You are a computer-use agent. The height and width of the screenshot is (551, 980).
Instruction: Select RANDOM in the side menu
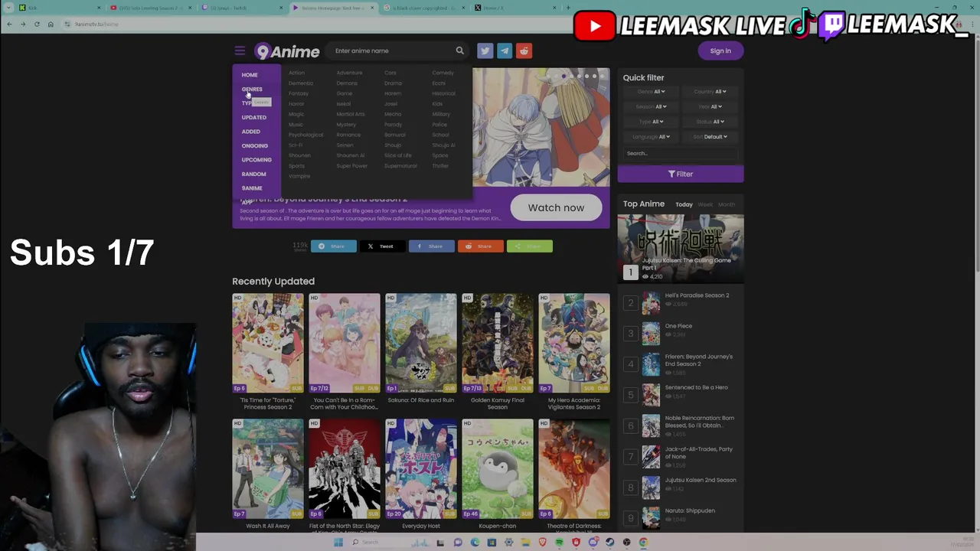tap(254, 174)
